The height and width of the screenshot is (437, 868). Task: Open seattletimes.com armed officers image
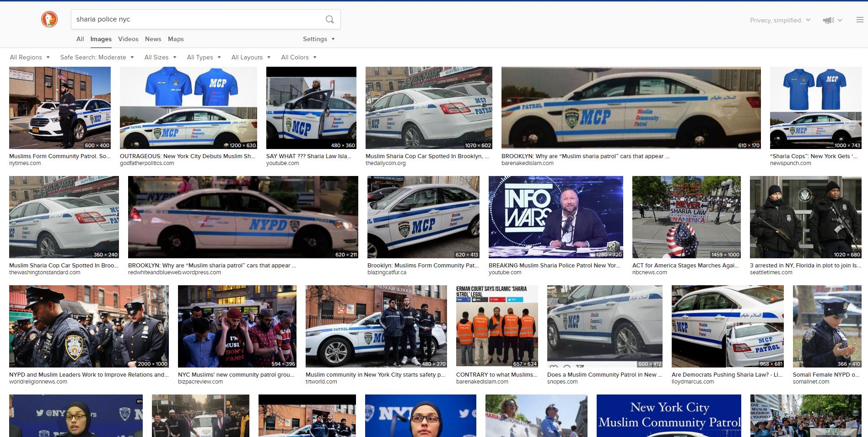pyautogui.click(x=806, y=217)
